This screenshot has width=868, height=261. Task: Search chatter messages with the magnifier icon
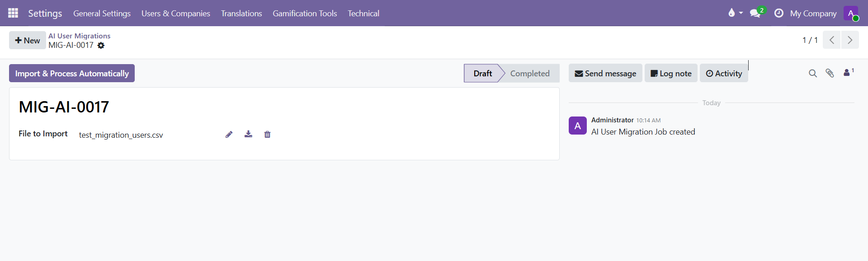[x=813, y=73]
